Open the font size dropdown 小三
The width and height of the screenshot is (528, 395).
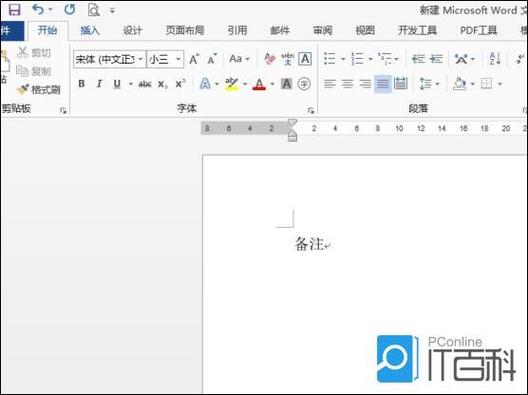[165, 60]
